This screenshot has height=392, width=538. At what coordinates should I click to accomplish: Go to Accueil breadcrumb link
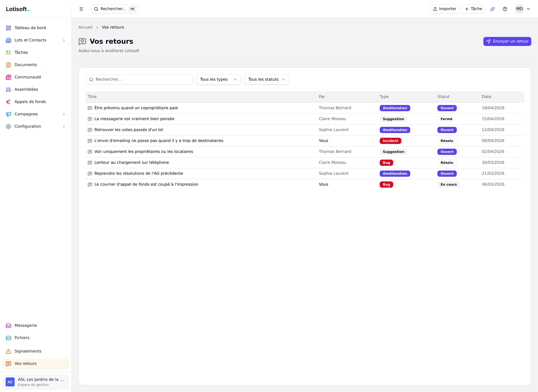[85, 27]
